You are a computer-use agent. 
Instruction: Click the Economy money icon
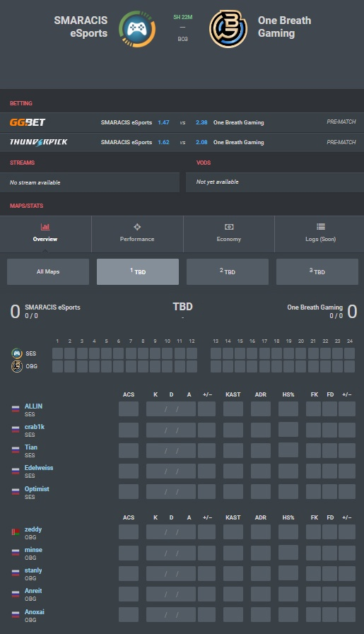[x=229, y=227]
